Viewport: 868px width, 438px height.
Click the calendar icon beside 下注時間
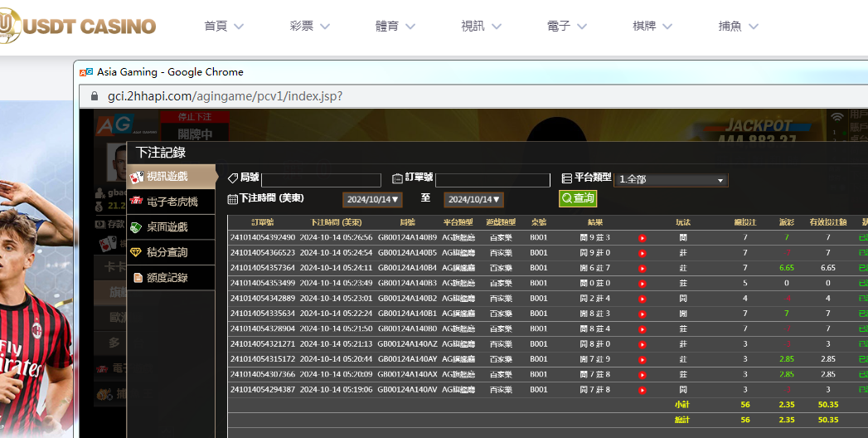(x=233, y=199)
